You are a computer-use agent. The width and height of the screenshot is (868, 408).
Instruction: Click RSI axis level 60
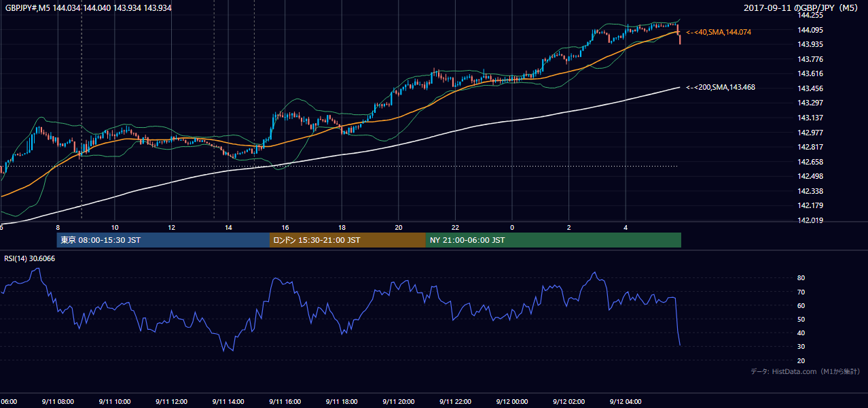click(801, 305)
